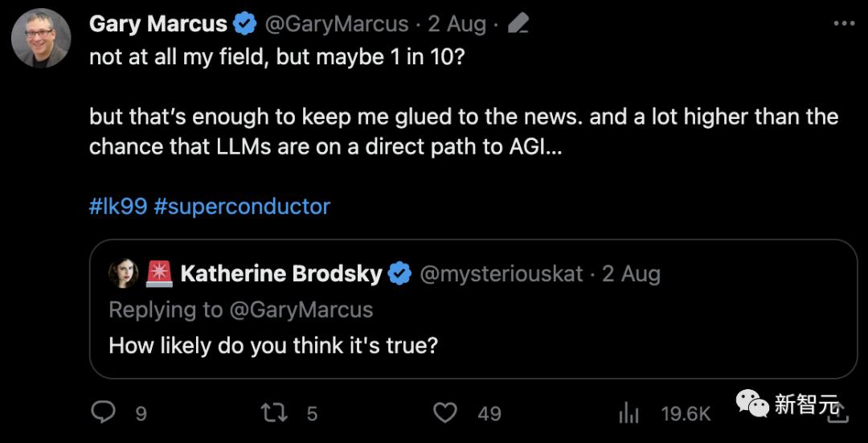Like the tweet with heart icon
868x443 pixels.
click(x=444, y=412)
